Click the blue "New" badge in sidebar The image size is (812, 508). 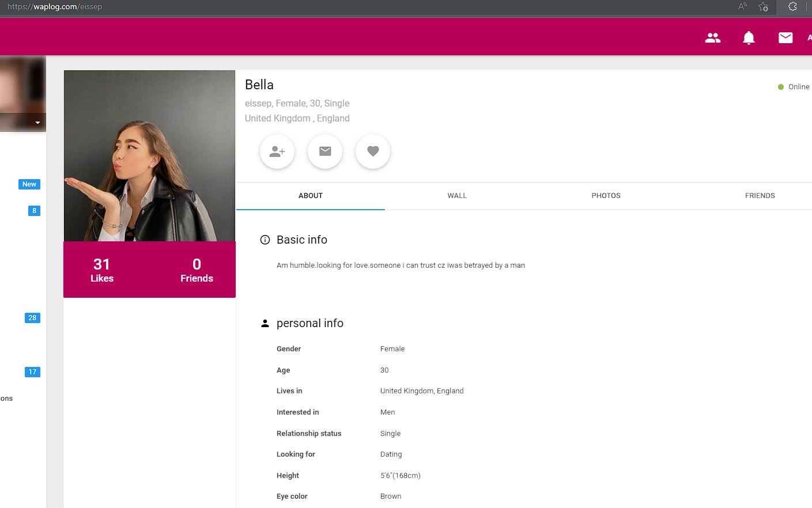point(29,184)
